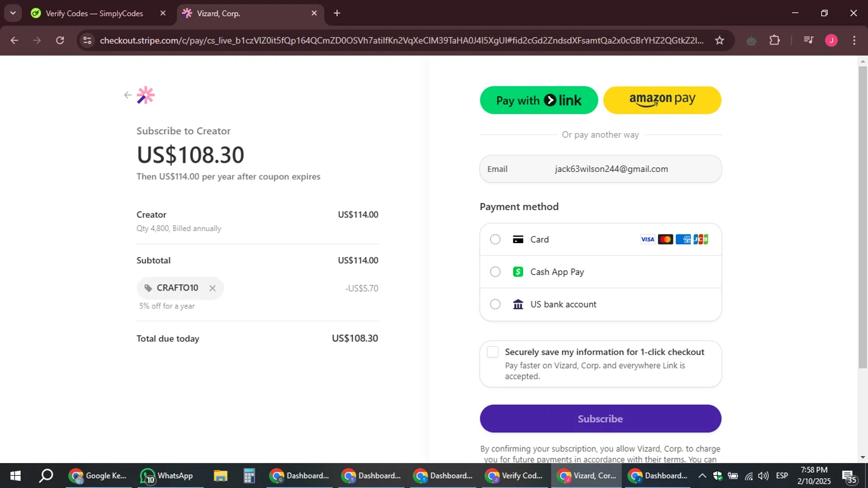Viewport: 868px width, 488px height.
Task: Remove the CRAFTO10 coupon code
Action: click(212, 288)
